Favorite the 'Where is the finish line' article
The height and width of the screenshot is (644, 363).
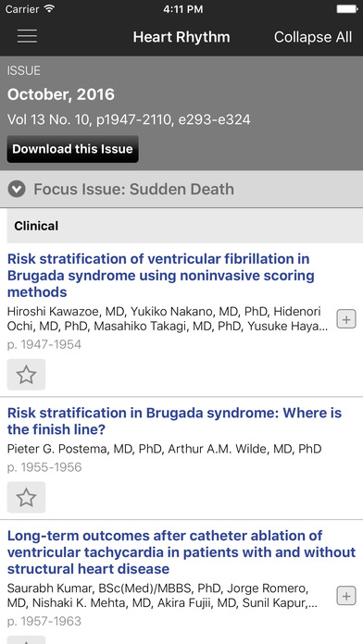[x=26, y=498]
